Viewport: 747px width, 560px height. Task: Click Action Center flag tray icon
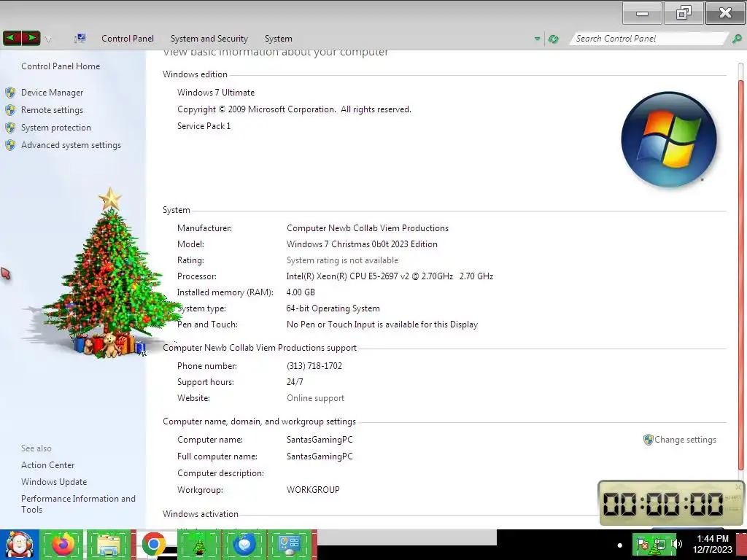coord(643,544)
